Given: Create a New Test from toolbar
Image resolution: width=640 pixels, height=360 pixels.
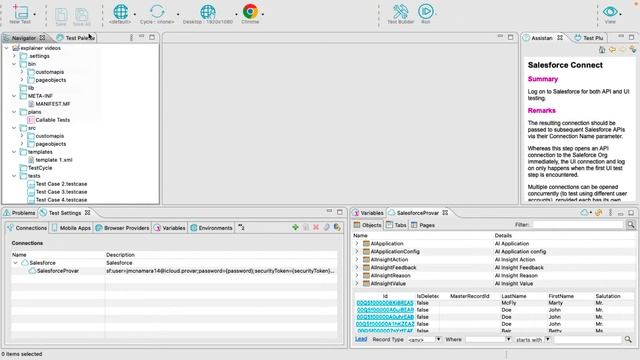Looking at the screenshot, I should tap(20, 12).
